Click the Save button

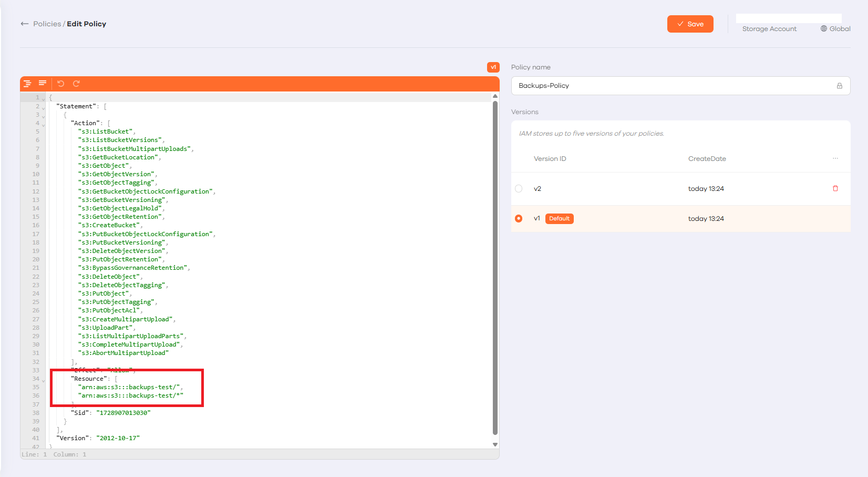click(x=690, y=24)
